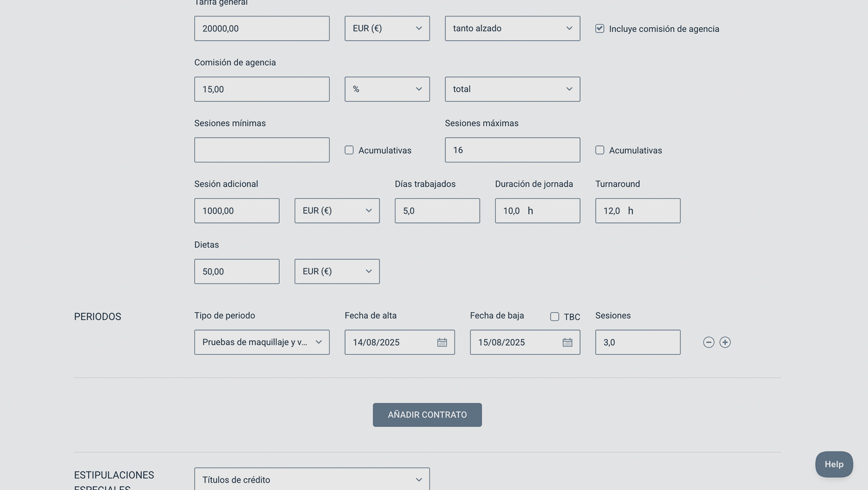868x490 pixels.
Task: Expand the Tipo de periodo dropdown
Action: [262, 342]
